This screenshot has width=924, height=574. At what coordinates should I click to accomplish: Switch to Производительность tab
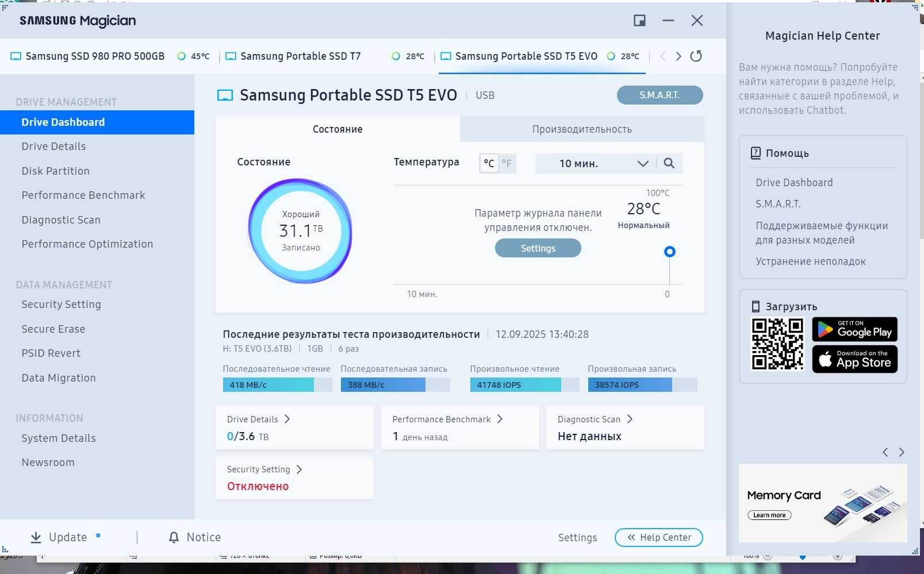tap(582, 129)
